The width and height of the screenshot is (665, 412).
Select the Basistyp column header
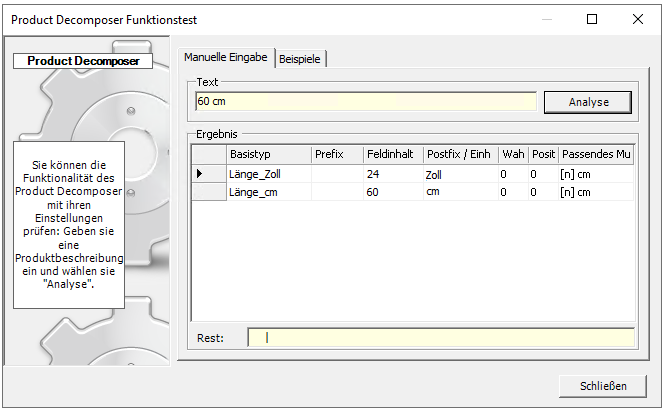click(x=269, y=154)
